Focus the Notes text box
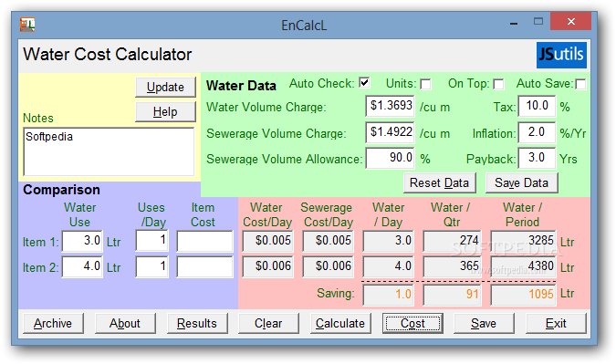Viewport: 616px width, 364px height. (109, 151)
